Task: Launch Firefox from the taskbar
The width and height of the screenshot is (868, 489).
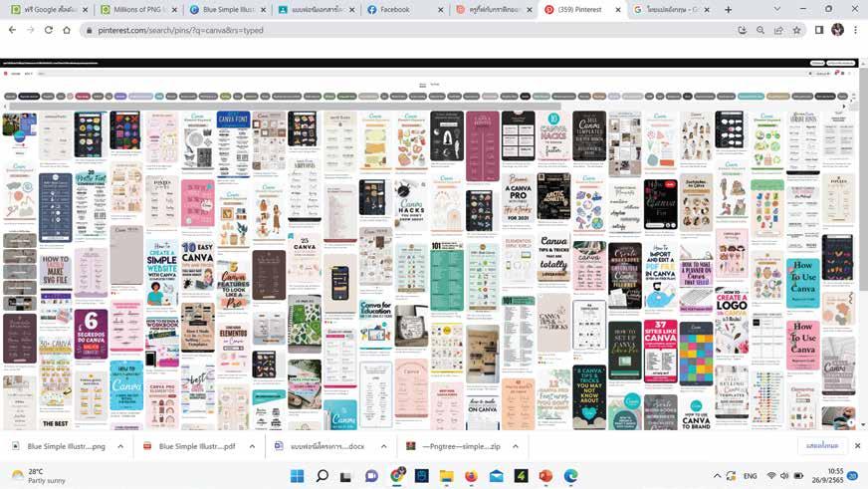Action: [x=471, y=476]
